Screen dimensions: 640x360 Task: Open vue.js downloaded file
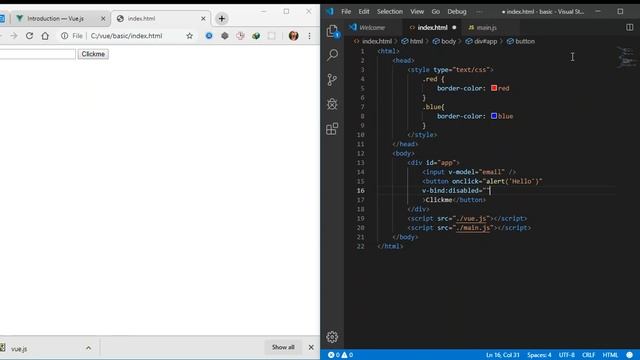tap(19, 349)
